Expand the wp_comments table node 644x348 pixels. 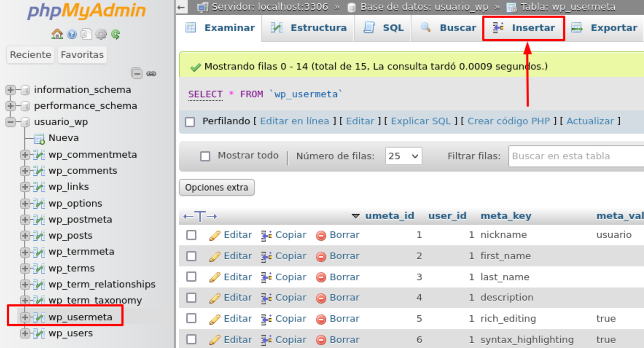(x=25, y=171)
